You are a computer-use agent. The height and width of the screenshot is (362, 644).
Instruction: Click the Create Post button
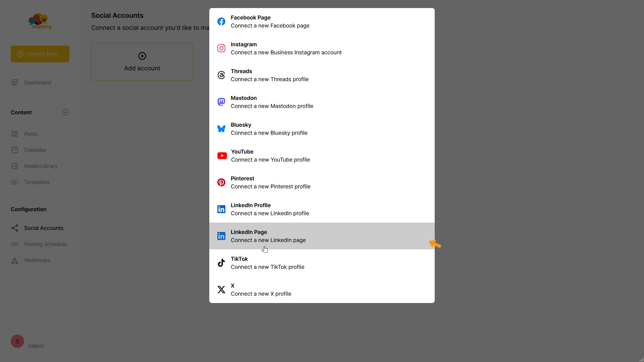tap(40, 54)
